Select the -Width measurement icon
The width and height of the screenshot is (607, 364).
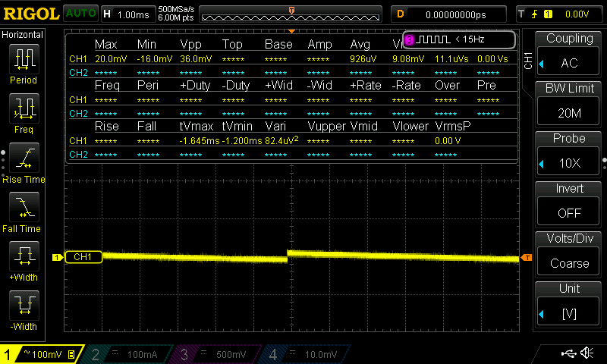(24, 305)
